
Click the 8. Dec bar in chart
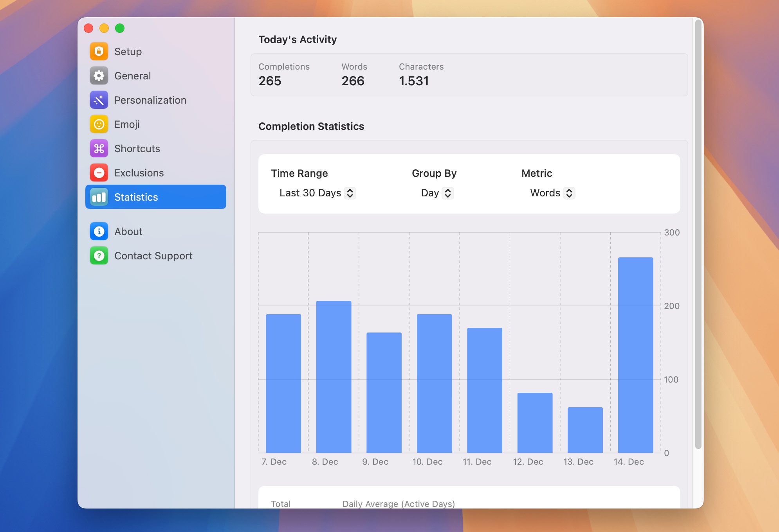(334, 376)
